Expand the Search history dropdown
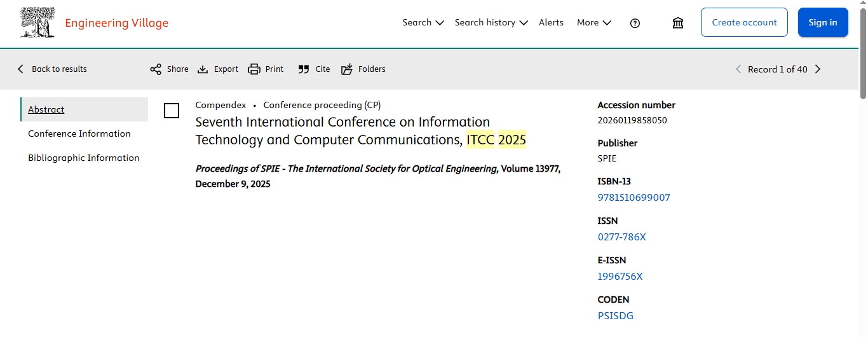Viewport: 868px width, 337px height. click(491, 22)
